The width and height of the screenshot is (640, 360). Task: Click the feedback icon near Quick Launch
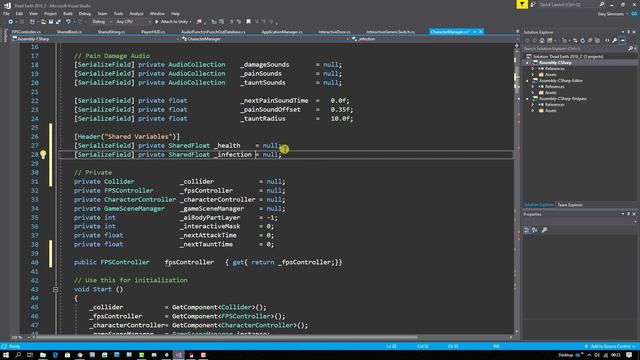(x=533, y=4)
